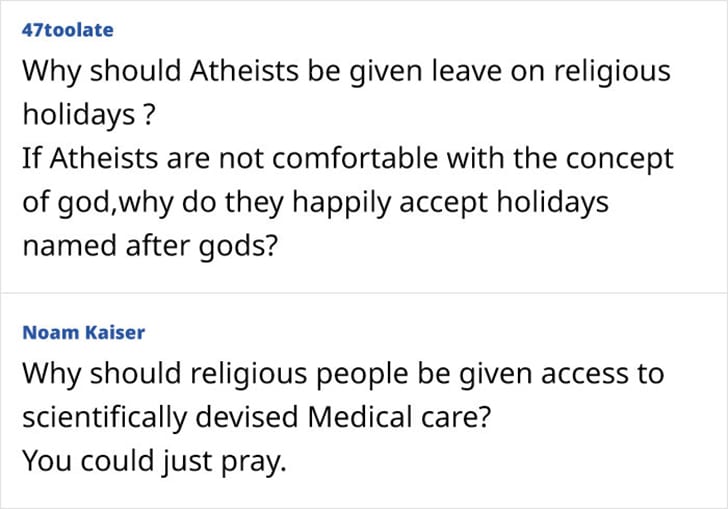Open the Noam Kaiser user profile link

[x=84, y=333]
